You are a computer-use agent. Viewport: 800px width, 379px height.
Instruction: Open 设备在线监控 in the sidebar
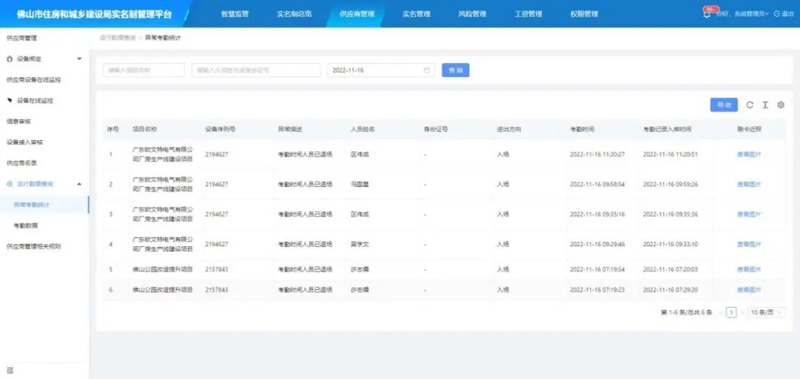click(x=35, y=100)
